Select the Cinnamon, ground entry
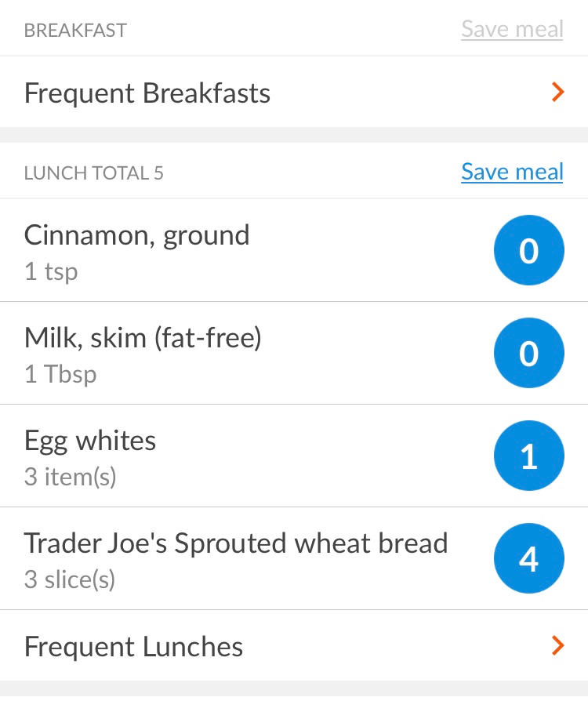Image resolution: width=588 pixels, height=701 pixels. coord(294,250)
